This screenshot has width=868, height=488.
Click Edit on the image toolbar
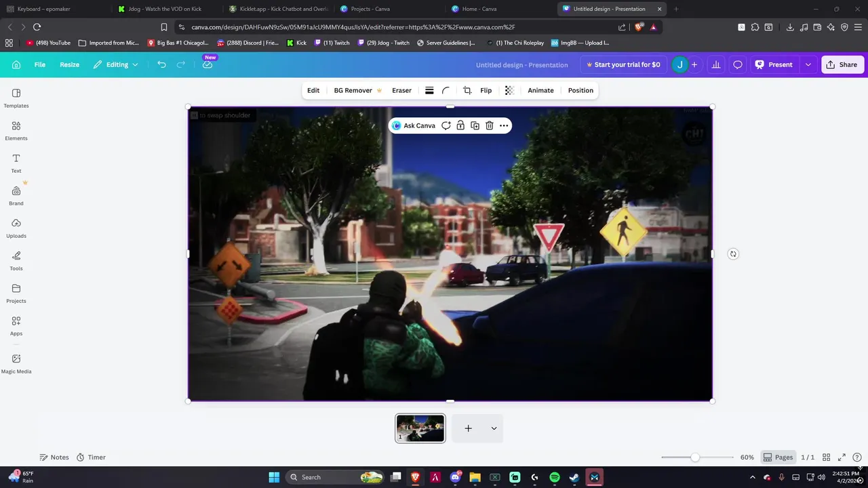point(313,90)
